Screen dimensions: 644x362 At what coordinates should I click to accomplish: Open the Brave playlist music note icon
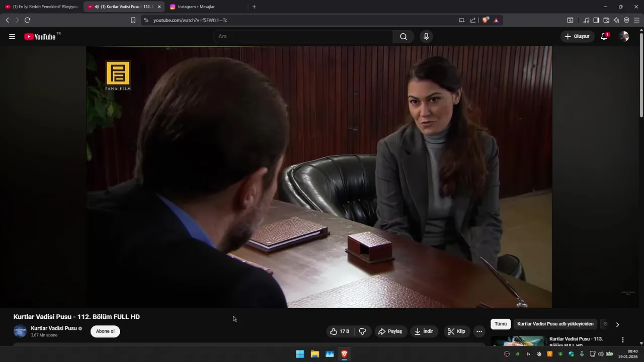coord(586,20)
